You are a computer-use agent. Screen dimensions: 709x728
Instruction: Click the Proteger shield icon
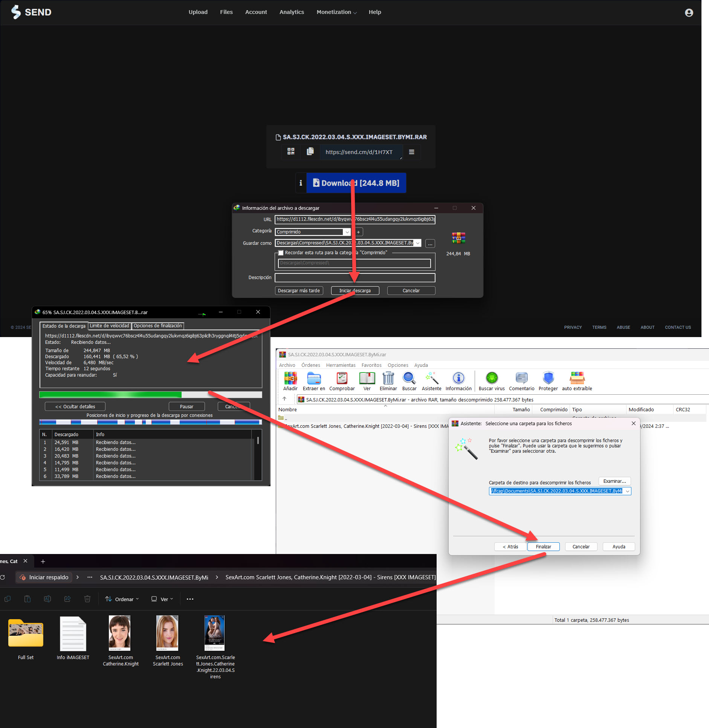[x=548, y=381]
